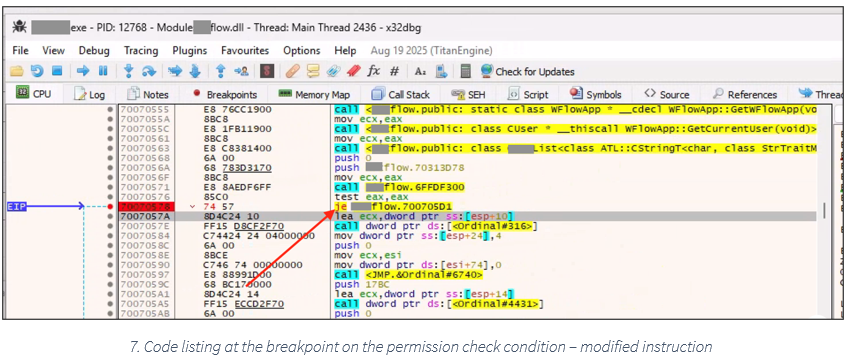Toggle breakpoint dot at address 700705A5
The width and height of the screenshot is (845, 364).
[x=110, y=304]
